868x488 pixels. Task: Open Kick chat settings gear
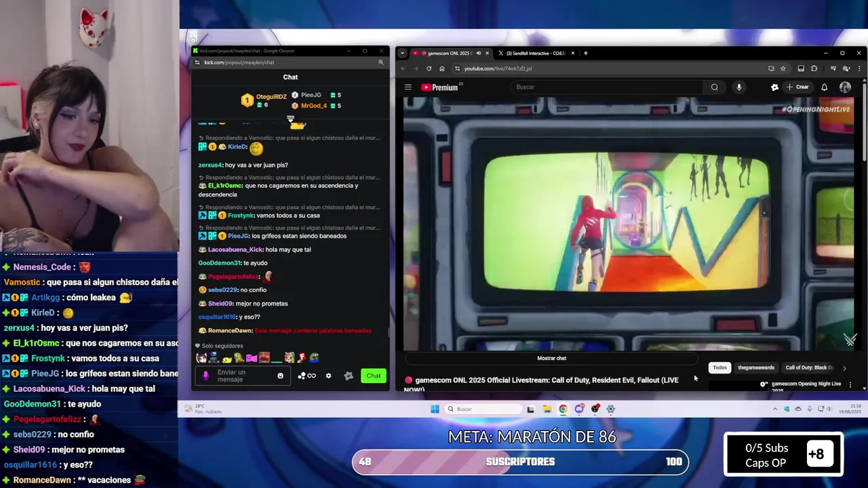(328, 375)
